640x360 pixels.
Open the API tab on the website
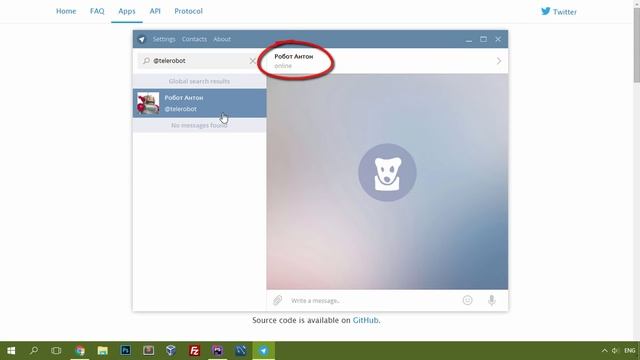[x=155, y=11]
